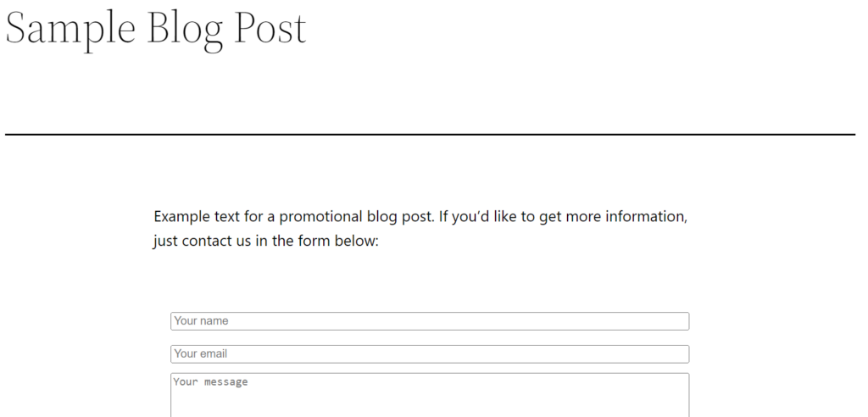Place cursor in the "Your message" textarea
Screen dimensions: 868x417
click(429, 394)
